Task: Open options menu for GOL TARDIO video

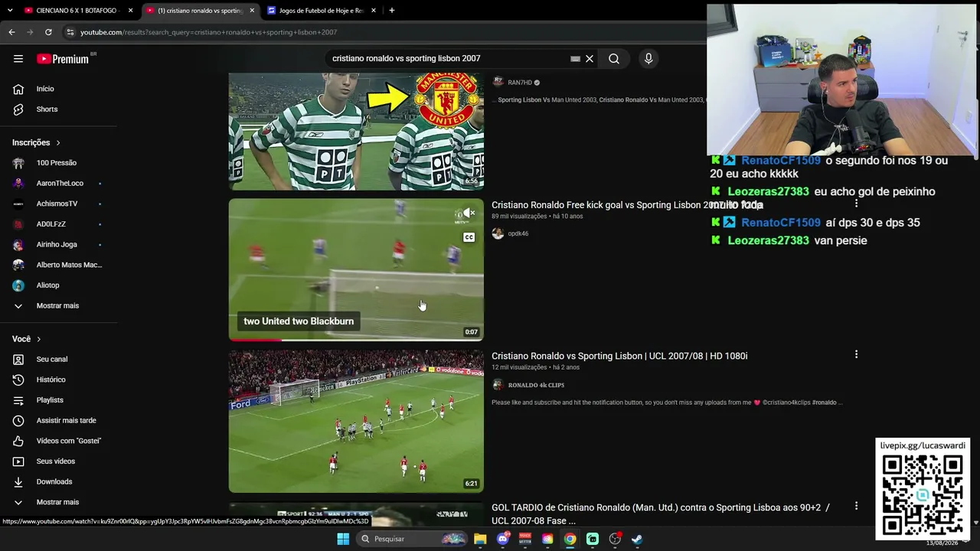Action: pyautogui.click(x=856, y=506)
